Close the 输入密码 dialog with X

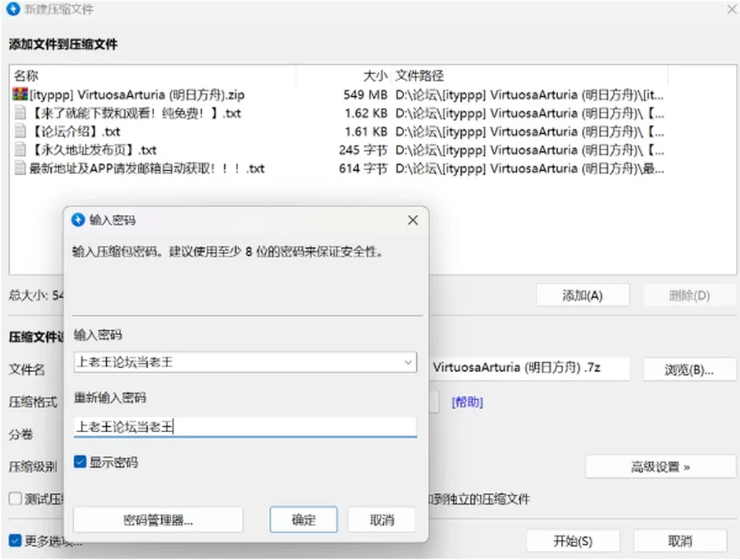[x=413, y=220]
